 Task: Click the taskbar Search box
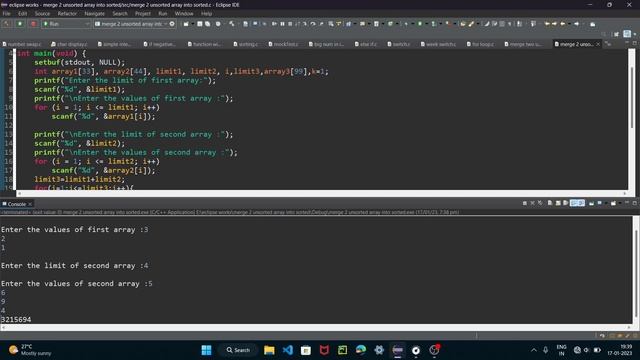point(239,350)
